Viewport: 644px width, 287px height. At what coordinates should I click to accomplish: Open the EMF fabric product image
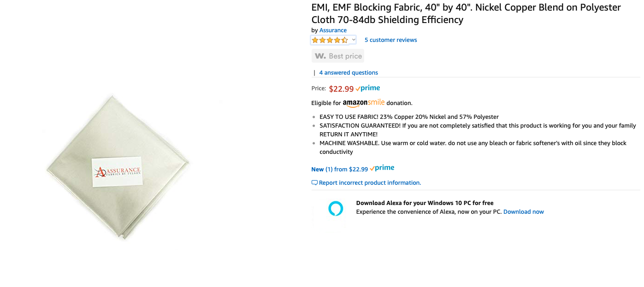[x=118, y=167]
